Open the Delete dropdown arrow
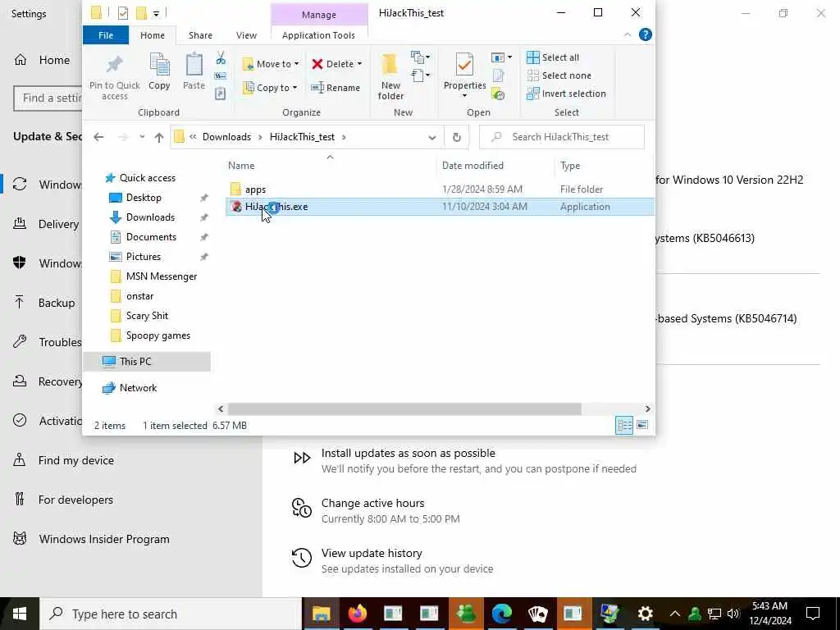The width and height of the screenshot is (840, 630). pyautogui.click(x=359, y=64)
